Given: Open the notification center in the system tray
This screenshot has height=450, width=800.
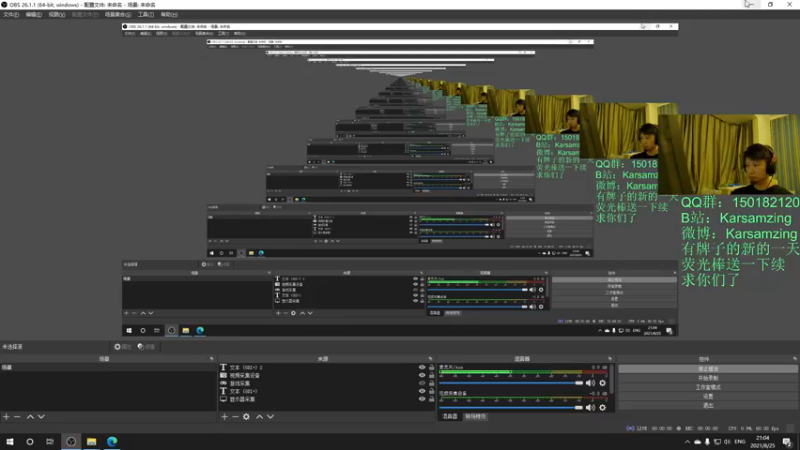Looking at the screenshot, I should pyautogui.click(x=787, y=442).
